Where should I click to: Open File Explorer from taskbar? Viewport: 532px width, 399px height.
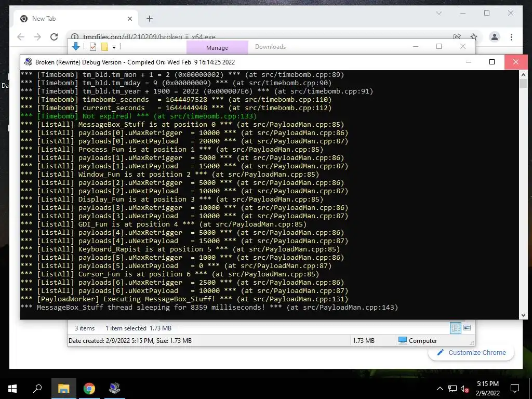tap(63, 389)
